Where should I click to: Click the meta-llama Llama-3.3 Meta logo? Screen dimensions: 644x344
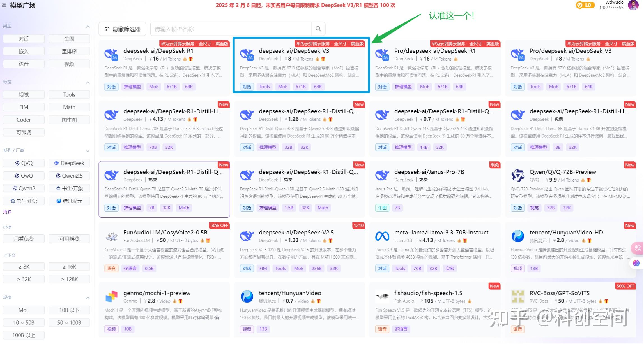[382, 236]
